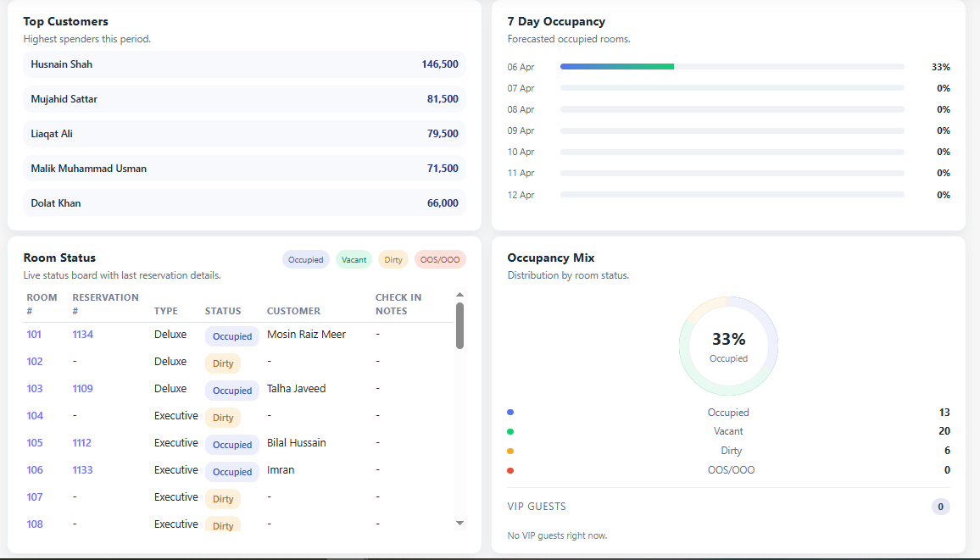Toggle the OOS/OOO status filter
This screenshot has width=980, height=560.
tap(440, 259)
